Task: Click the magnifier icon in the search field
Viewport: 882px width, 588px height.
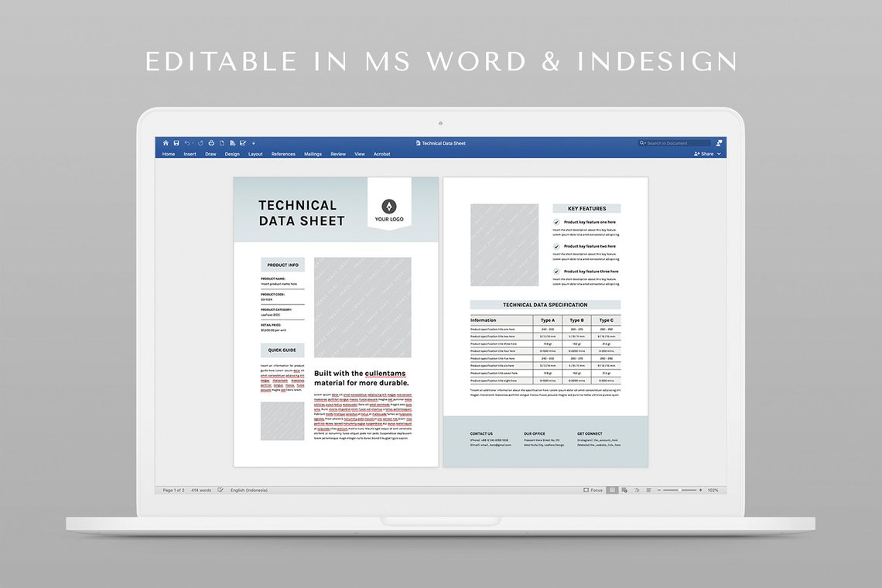Action: (641, 142)
